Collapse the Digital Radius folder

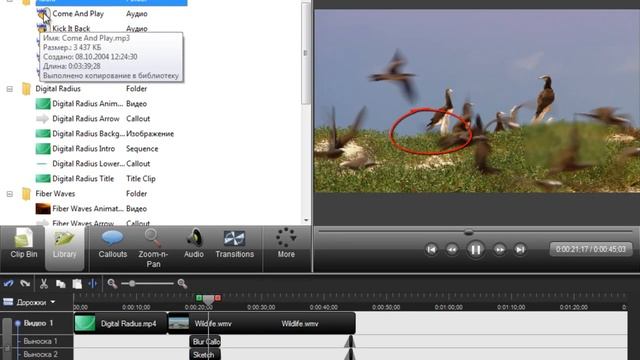pos(10,89)
